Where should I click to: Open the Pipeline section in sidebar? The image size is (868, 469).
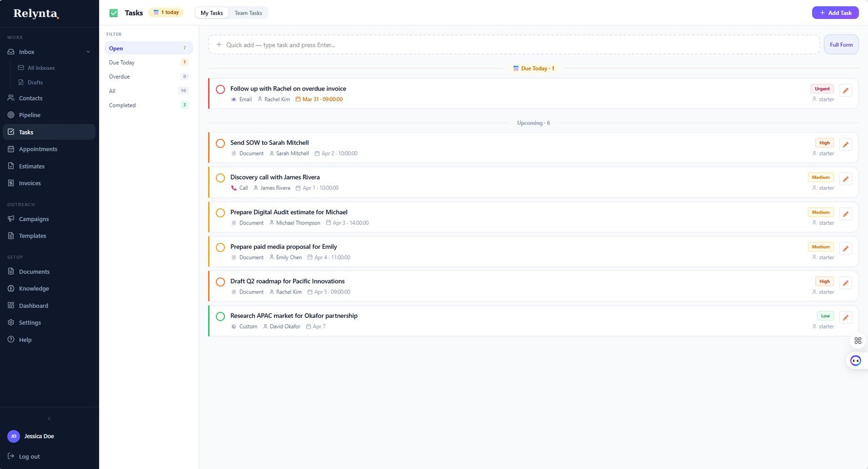[x=30, y=115]
